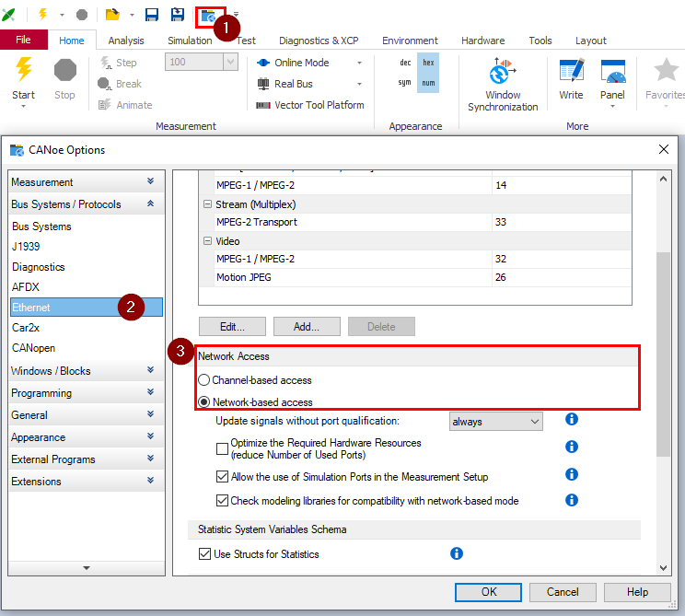
Task: Open the Write window icon
Action: click(571, 72)
